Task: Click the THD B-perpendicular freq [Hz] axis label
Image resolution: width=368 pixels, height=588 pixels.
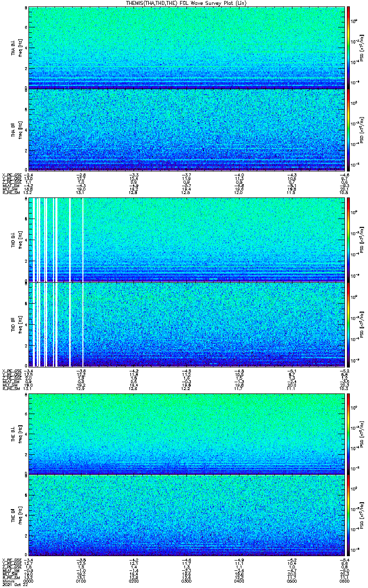Action: 20,240
